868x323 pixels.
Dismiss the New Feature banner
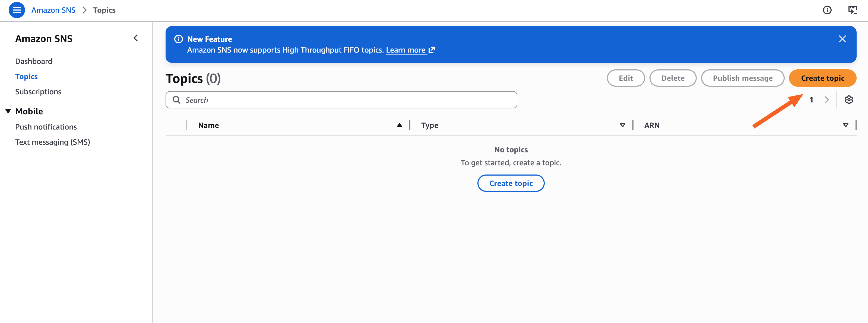click(842, 39)
